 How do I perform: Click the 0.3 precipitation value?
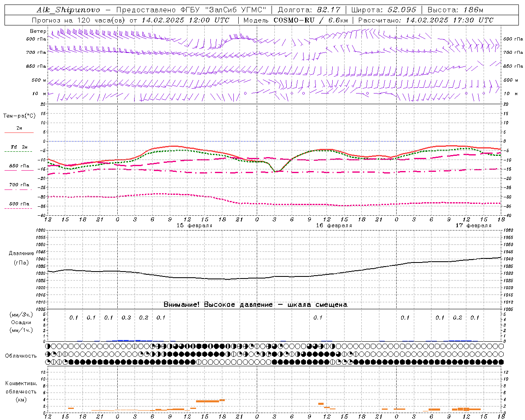[x=126, y=318]
